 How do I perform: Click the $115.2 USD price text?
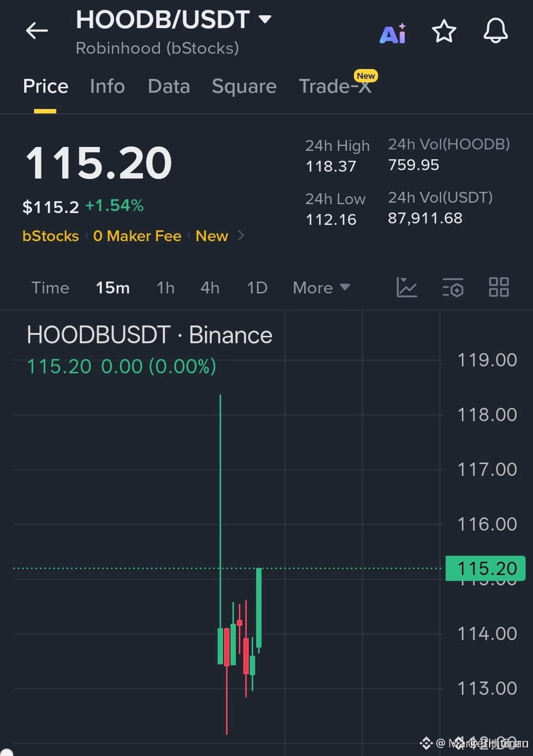coord(50,207)
